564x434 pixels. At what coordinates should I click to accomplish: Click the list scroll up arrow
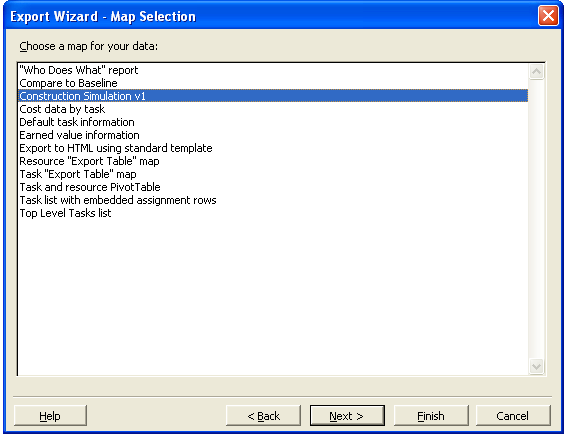click(x=536, y=72)
